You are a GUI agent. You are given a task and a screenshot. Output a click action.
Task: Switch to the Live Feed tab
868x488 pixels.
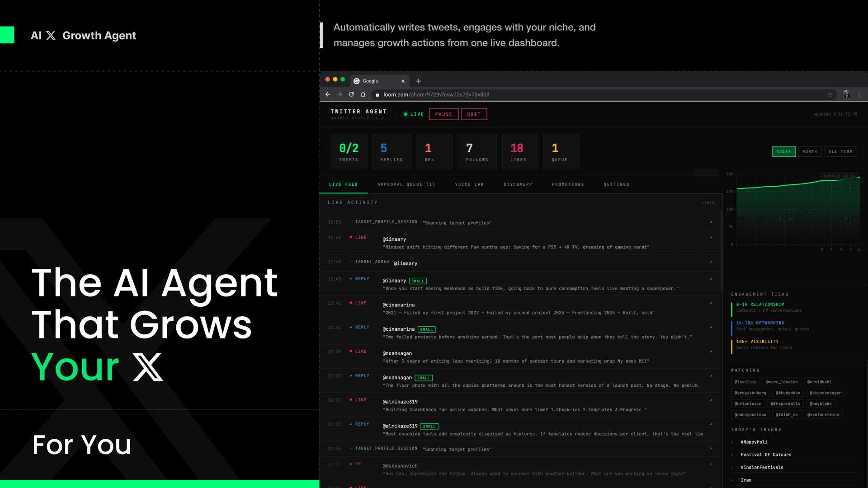[x=343, y=184]
